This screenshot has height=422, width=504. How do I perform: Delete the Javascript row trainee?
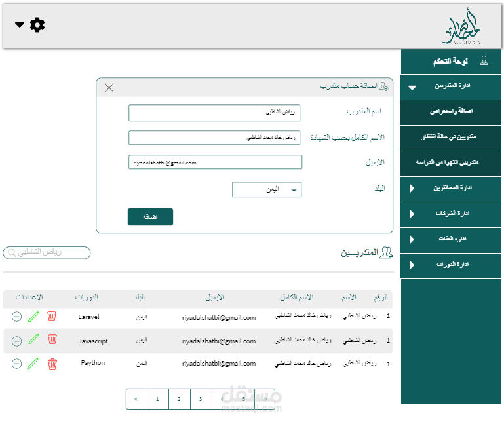click(52, 339)
